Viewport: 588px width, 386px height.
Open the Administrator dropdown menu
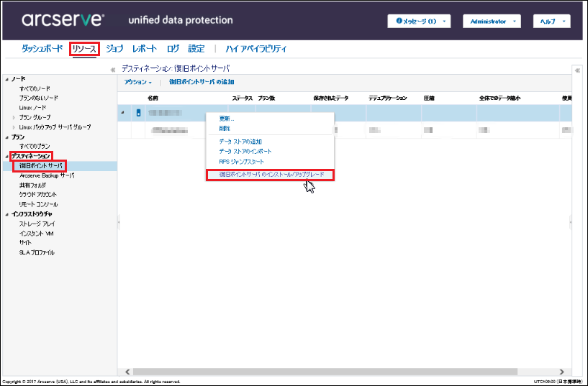coord(492,22)
